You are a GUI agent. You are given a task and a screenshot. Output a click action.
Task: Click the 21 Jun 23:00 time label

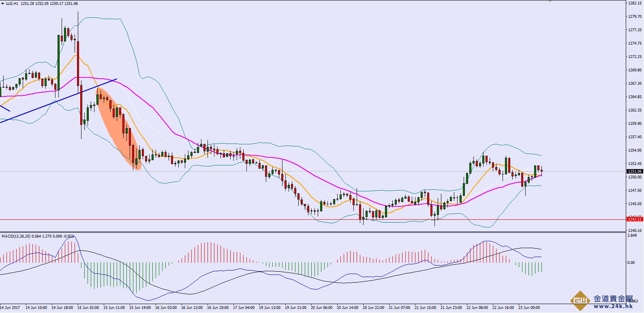451,308
